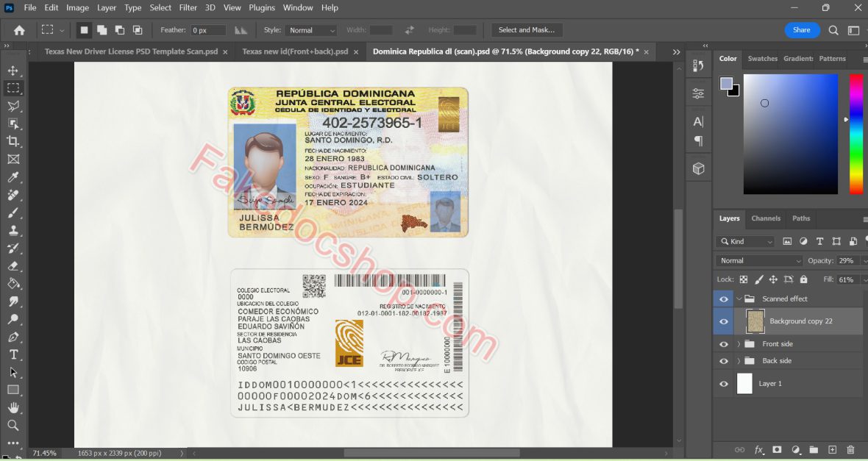The image size is (868, 461).
Task: Open the 3D panel cube icon
Action: pyautogui.click(x=699, y=168)
